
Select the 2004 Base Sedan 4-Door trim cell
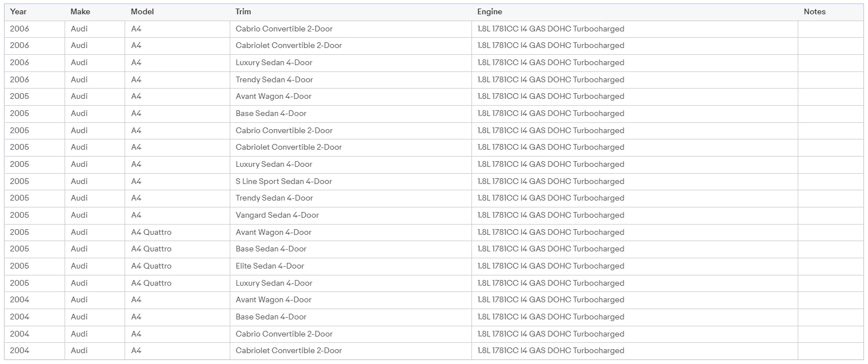tap(271, 317)
